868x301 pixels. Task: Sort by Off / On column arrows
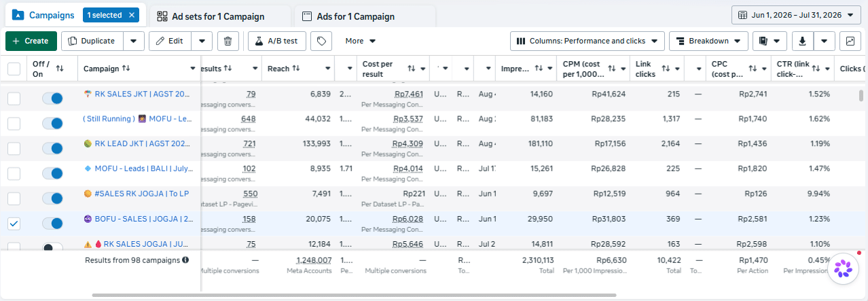point(60,69)
